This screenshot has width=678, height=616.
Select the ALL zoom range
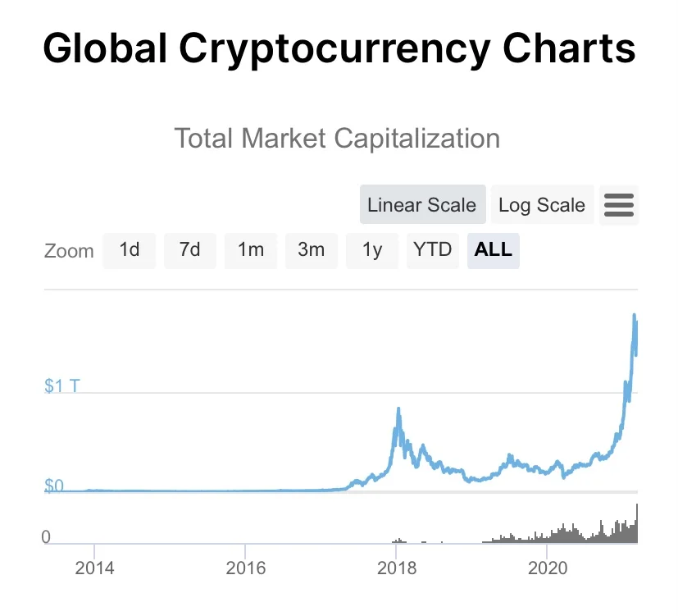click(x=494, y=250)
